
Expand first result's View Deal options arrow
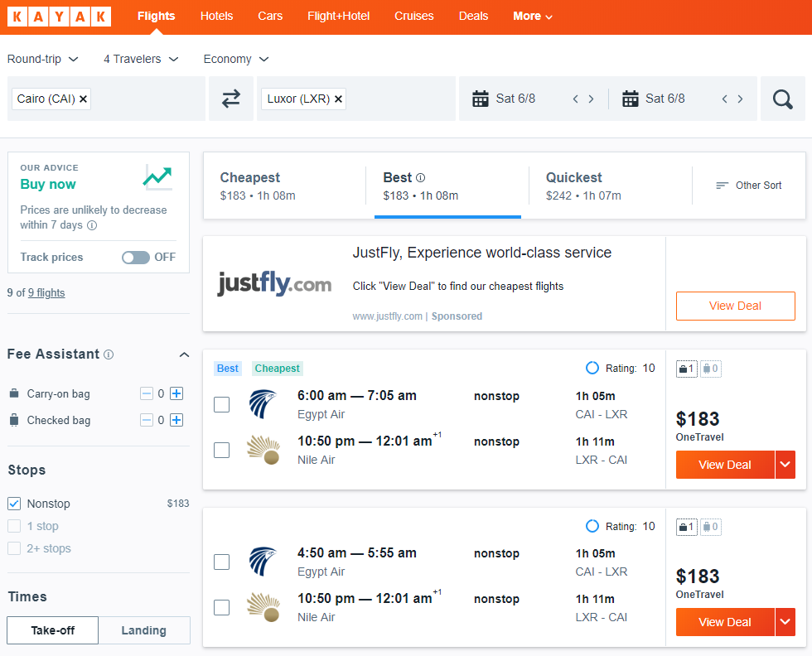[x=785, y=465]
